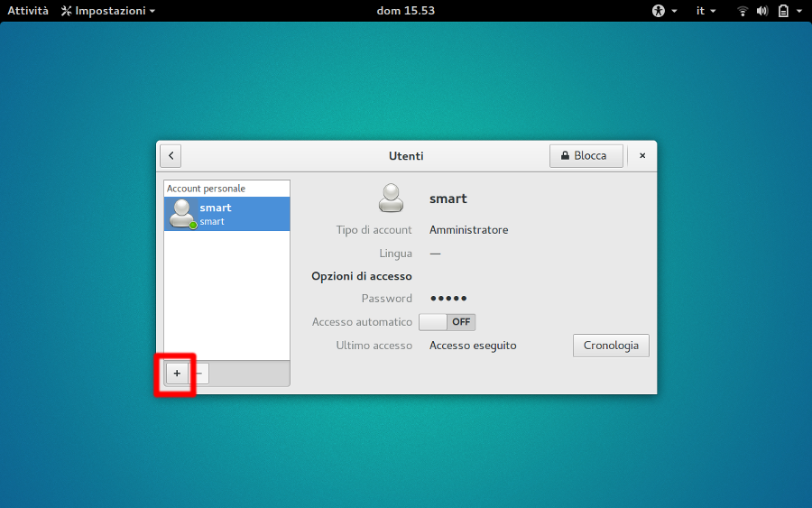
Task: Click the Wi-Fi signal icon
Action: (743, 11)
